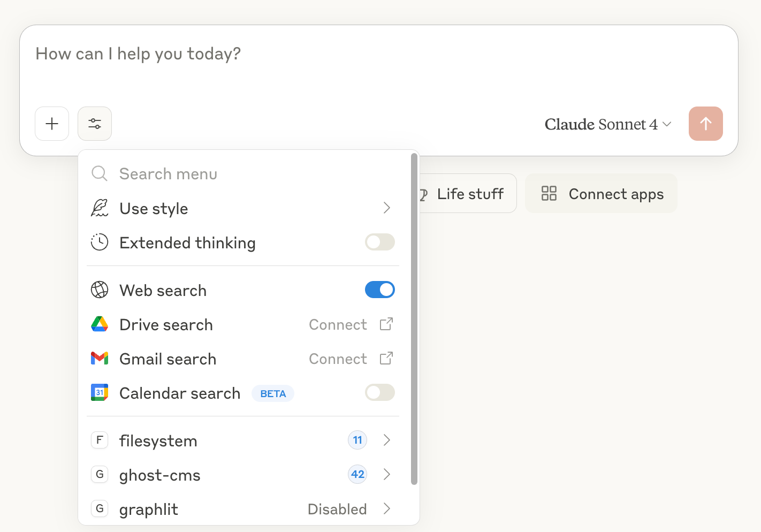Select the Web search menu entry
Screen dimensions: 761x532
[243, 290]
